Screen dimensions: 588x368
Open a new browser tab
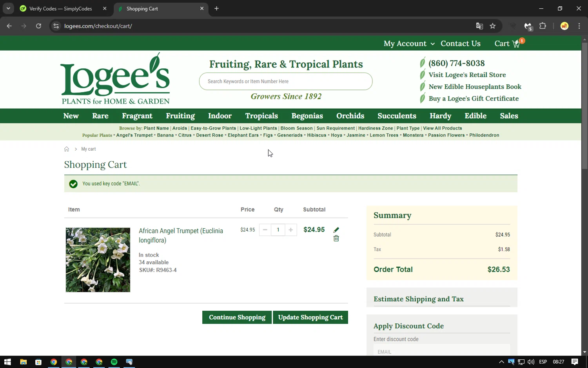(x=216, y=8)
